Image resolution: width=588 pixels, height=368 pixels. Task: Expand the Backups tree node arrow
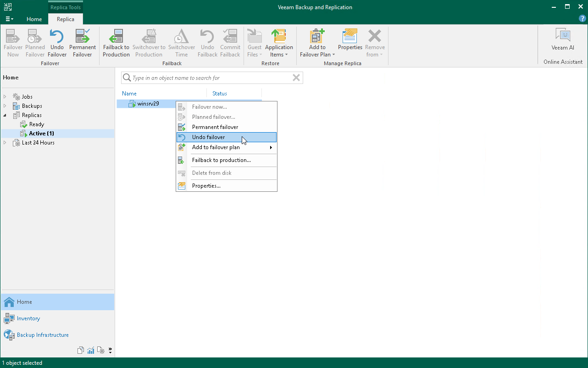point(5,106)
